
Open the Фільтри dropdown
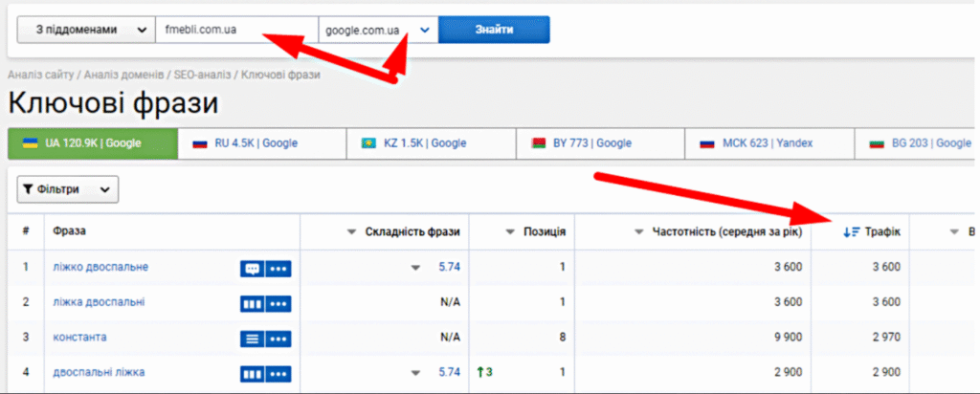coord(67,189)
